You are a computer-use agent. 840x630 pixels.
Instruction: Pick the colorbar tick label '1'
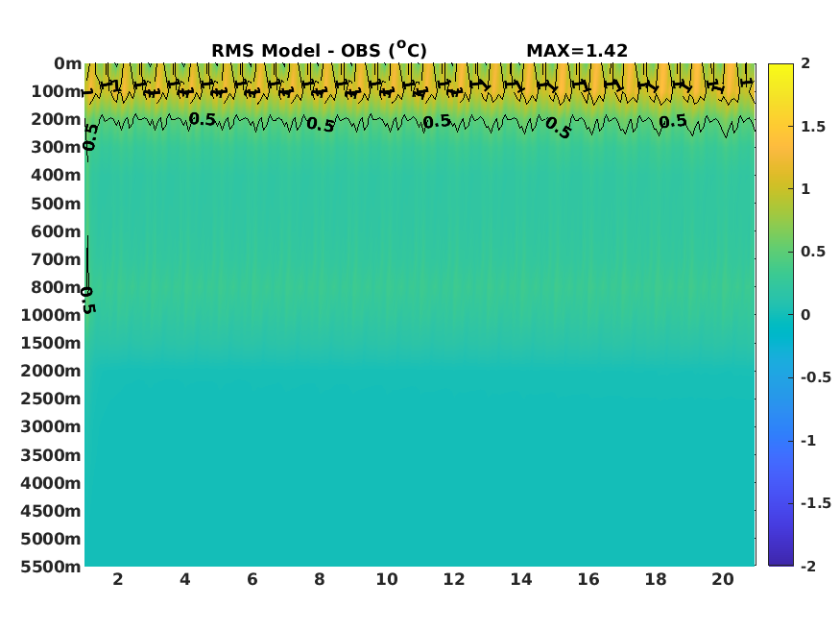click(805, 189)
